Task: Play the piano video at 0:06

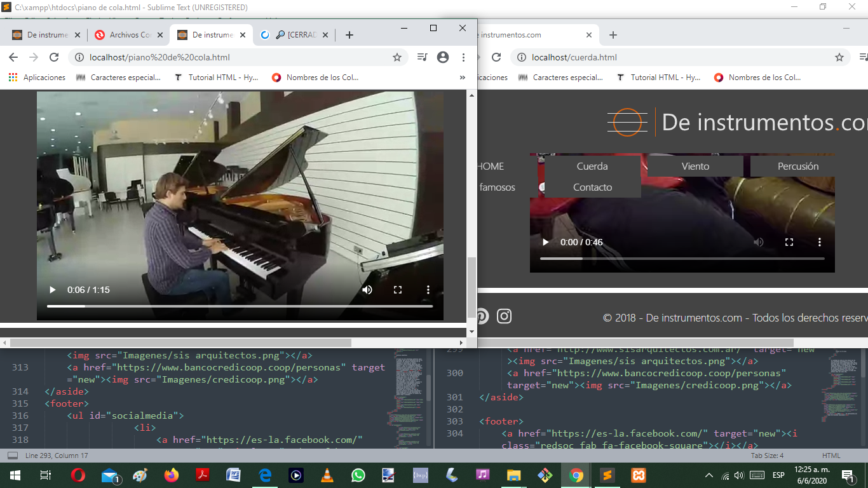Action: pyautogui.click(x=52, y=290)
